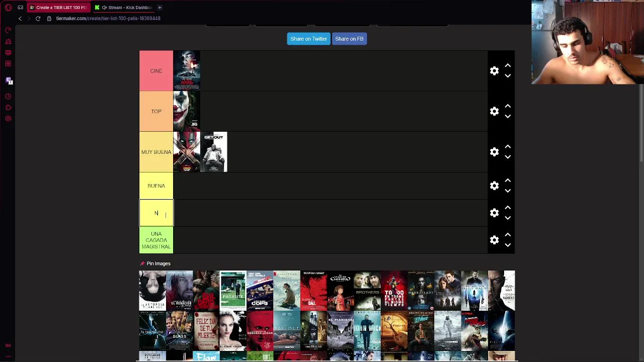644x362 pixels.
Task: Open Extensions cube icon in sidebar
Action: (8, 108)
